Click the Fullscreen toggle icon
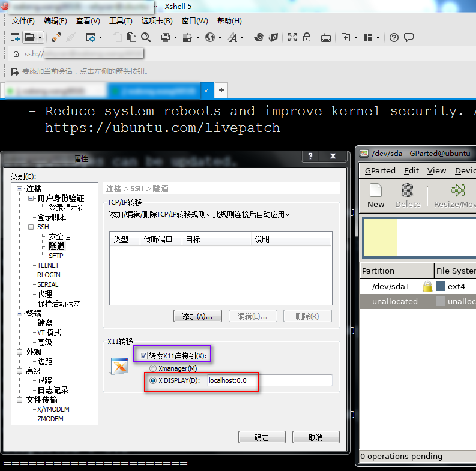The height and width of the screenshot is (471, 476). click(x=292, y=37)
